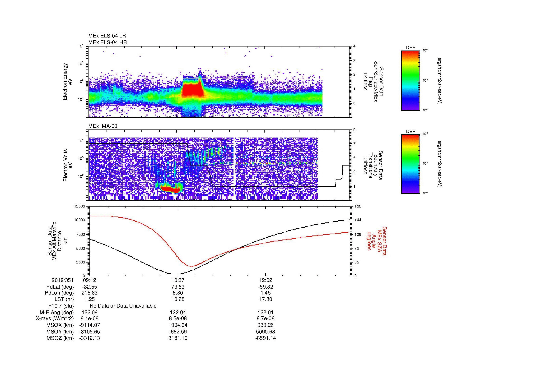Click the 'F10.7 (sfu)' row label
The height and width of the screenshot is (392, 555).
61,306
